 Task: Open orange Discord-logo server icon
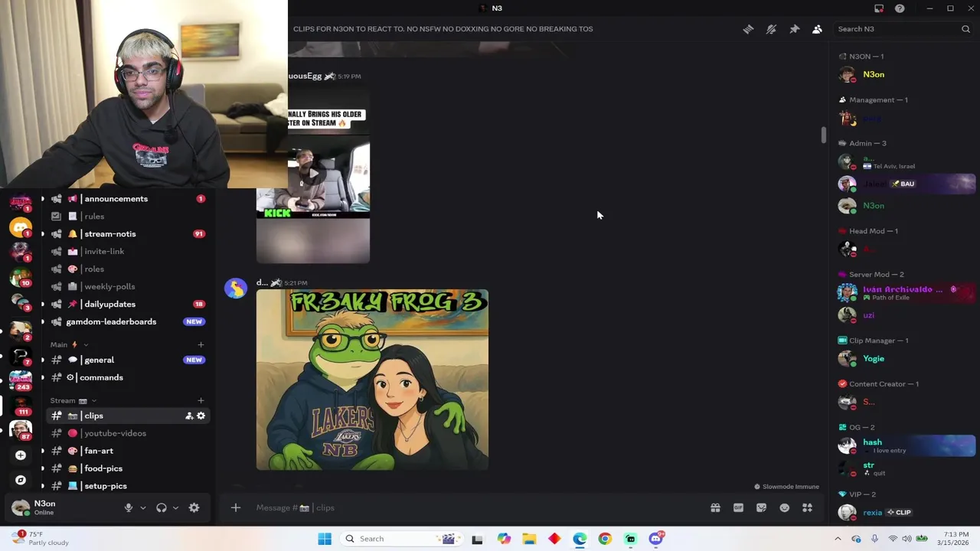point(21,227)
